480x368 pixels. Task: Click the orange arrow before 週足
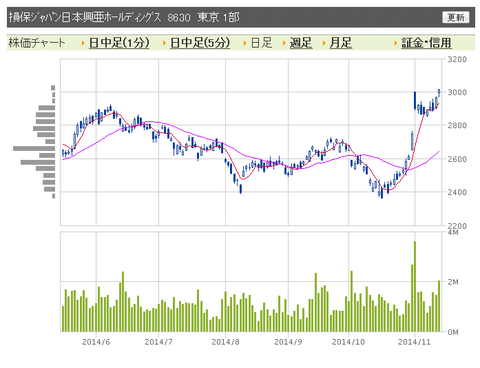point(284,43)
